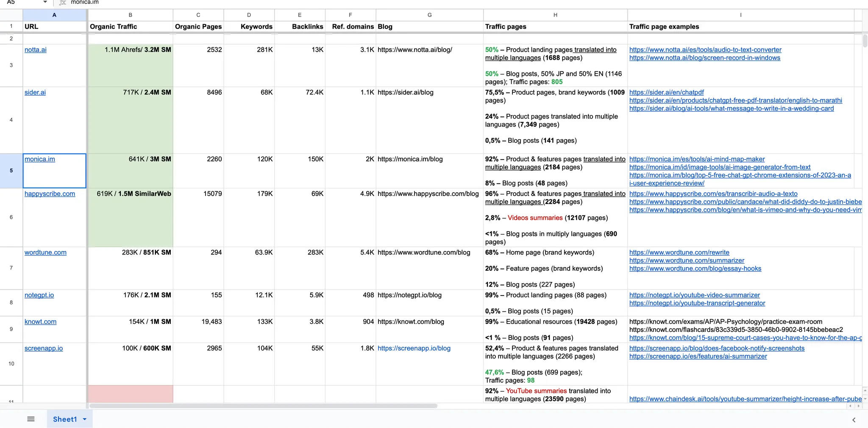Expand the name box dropdown arrow

click(x=45, y=3)
